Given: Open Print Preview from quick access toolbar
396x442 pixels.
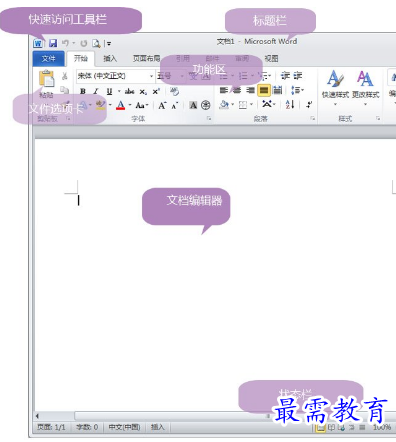Looking at the screenshot, I should [96, 43].
